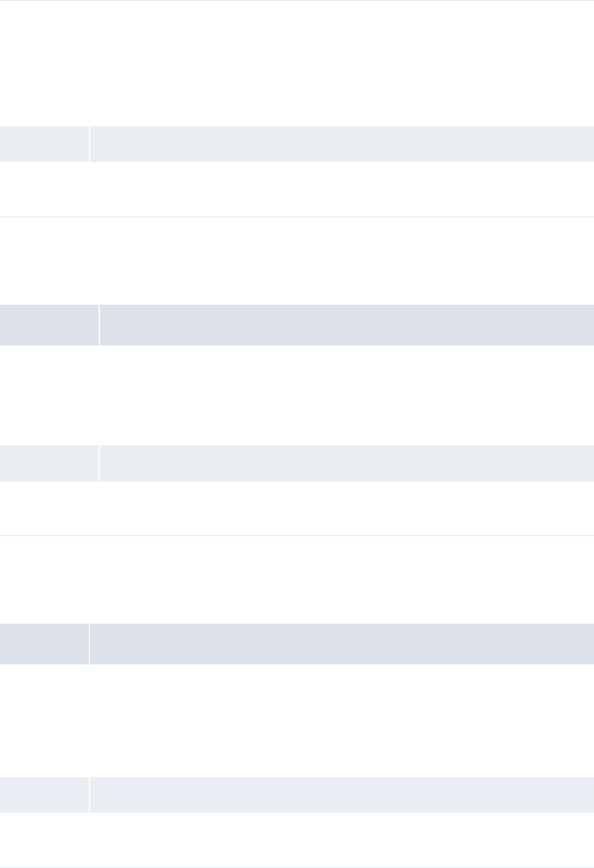Click the blank white area above the first gray row
Screen dimensions: 594x868
point(297,64)
